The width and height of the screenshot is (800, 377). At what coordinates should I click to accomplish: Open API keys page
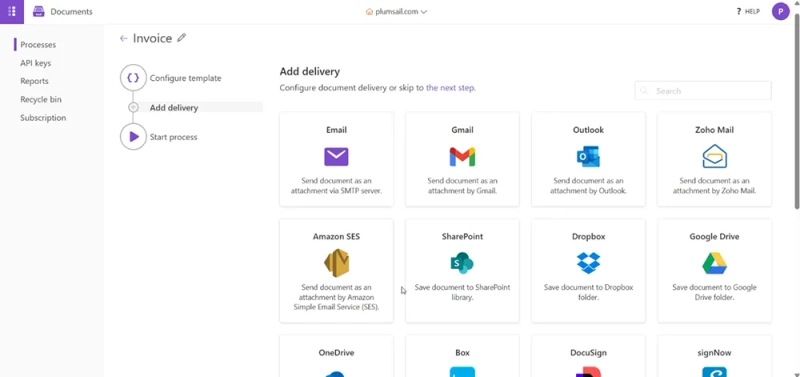[36, 63]
